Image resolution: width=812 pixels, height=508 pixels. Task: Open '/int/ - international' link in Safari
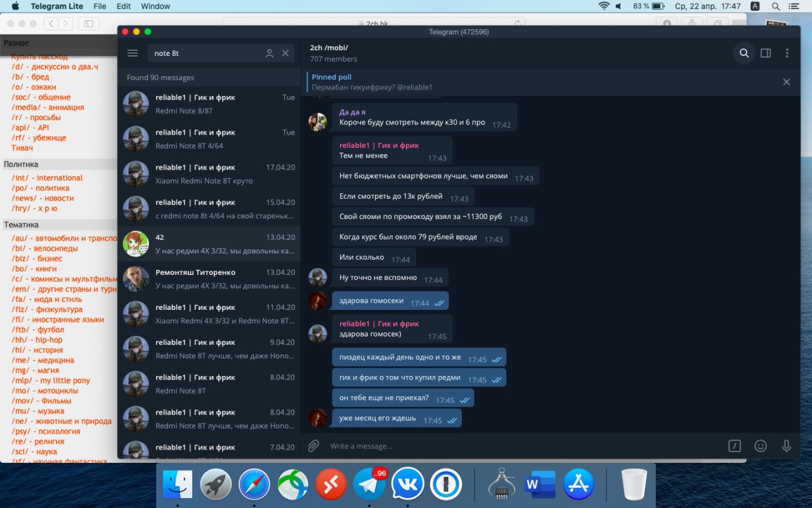coord(47,178)
